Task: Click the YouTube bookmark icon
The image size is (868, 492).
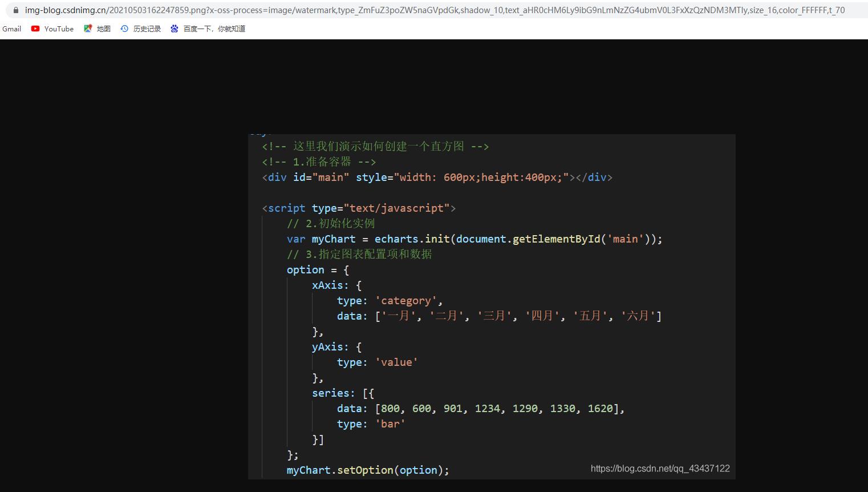Action: pyautogui.click(x=35, y=29)
